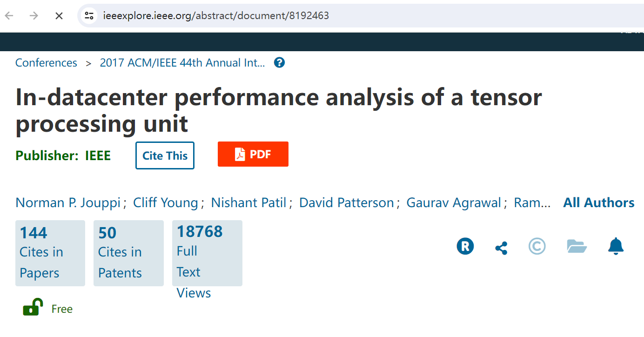Set alert with bell icon
The width and height of the screenshot is (644, 337).
point(616,246)
